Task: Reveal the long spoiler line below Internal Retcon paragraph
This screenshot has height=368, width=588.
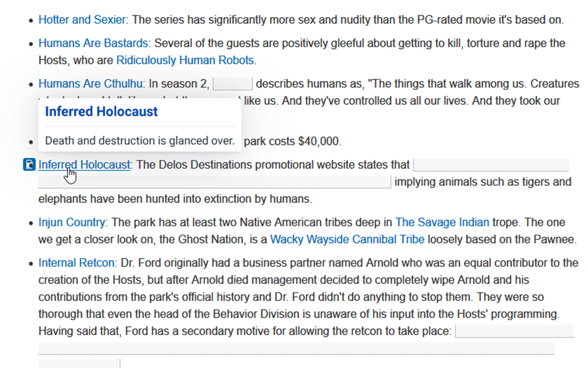Action: point(296,348)
